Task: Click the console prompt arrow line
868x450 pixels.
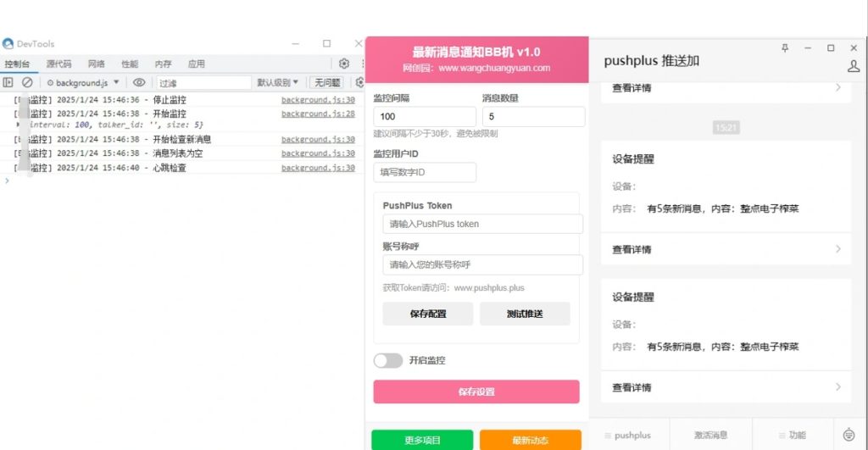Action: click(x=181, y=181)
